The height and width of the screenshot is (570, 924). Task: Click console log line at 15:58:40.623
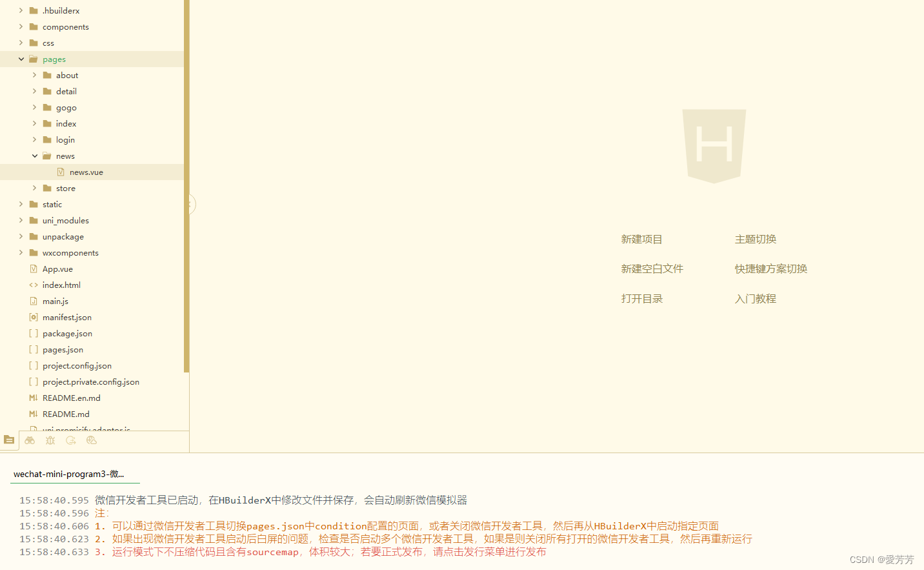(386, 538)
